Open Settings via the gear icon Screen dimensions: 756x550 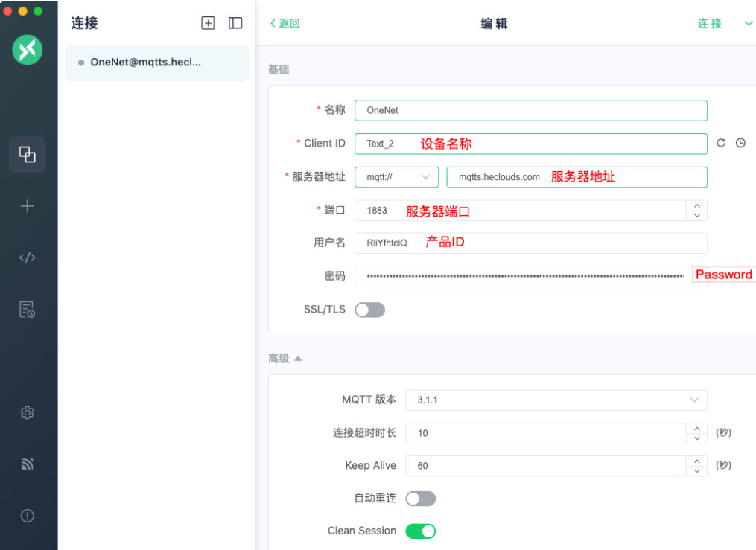coord(28,412)
